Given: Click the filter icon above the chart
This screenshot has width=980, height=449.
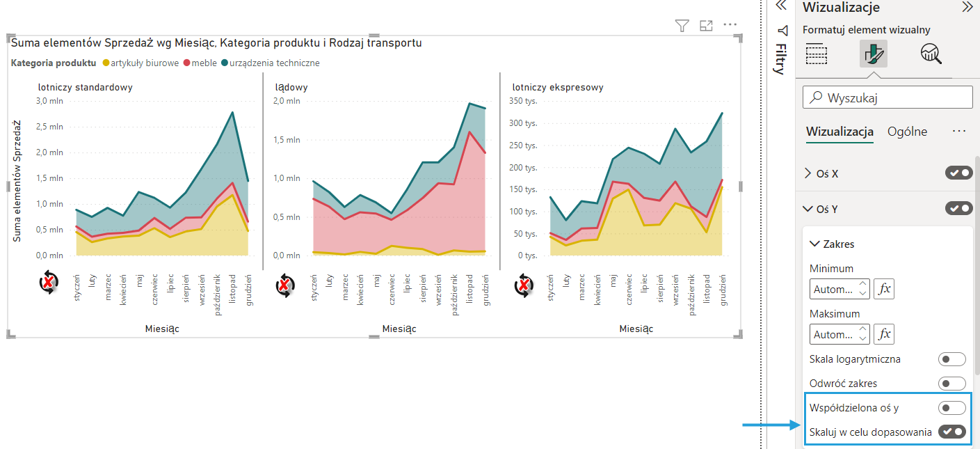Looking at the screenshot, I should pyautogui.click(x=682, y=26).
